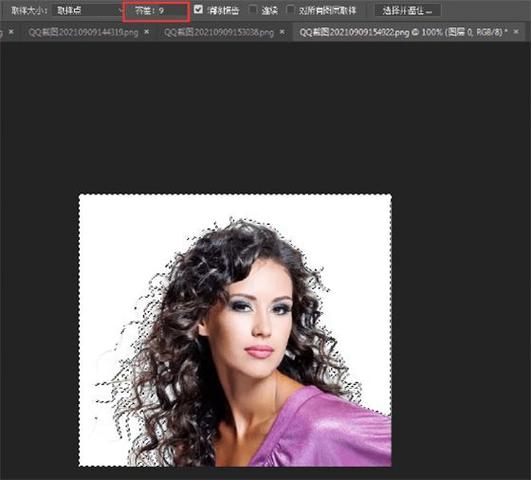Click the 取样大小 sample size label

[x=29, y=11]
